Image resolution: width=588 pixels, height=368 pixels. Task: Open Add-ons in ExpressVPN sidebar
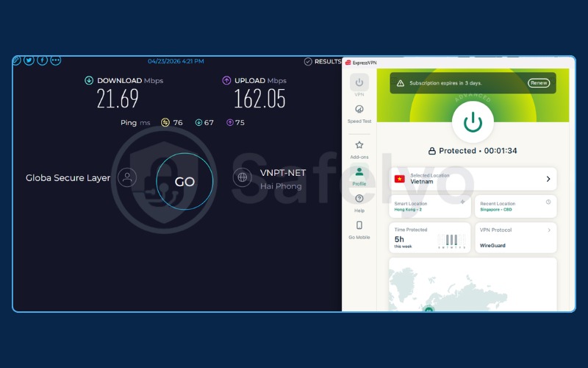click(x=359, y=150)
